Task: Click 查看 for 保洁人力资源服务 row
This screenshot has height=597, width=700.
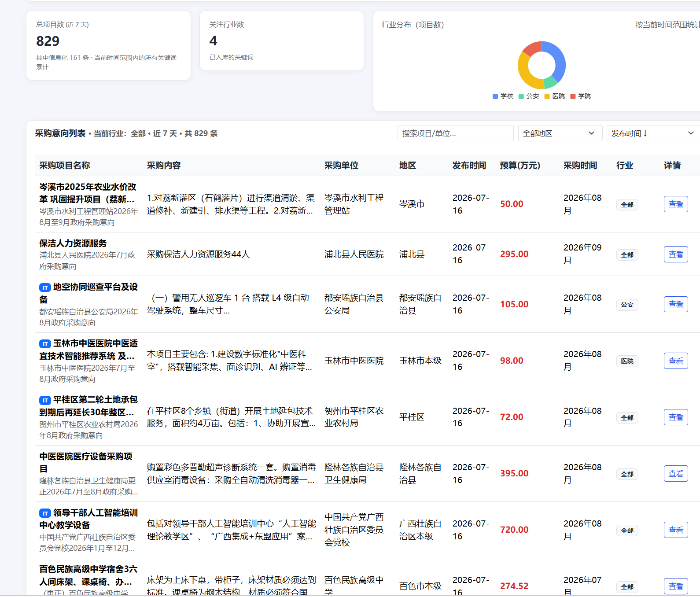Action: pyautogui.click(x=676, y=254)
